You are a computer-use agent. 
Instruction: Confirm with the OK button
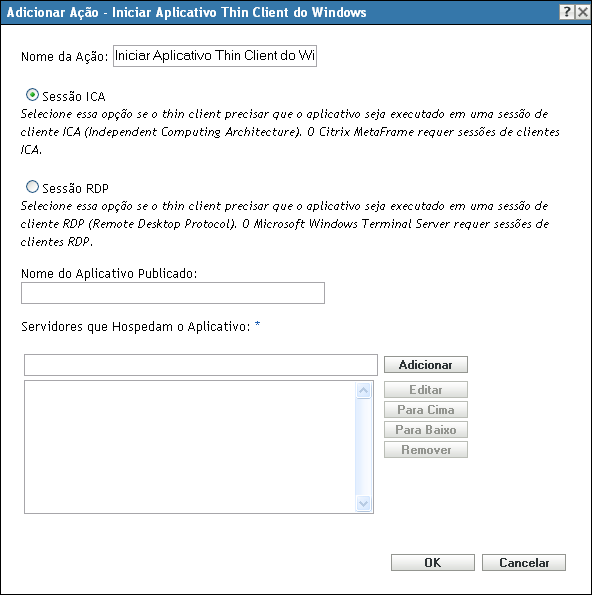point(433,562)
